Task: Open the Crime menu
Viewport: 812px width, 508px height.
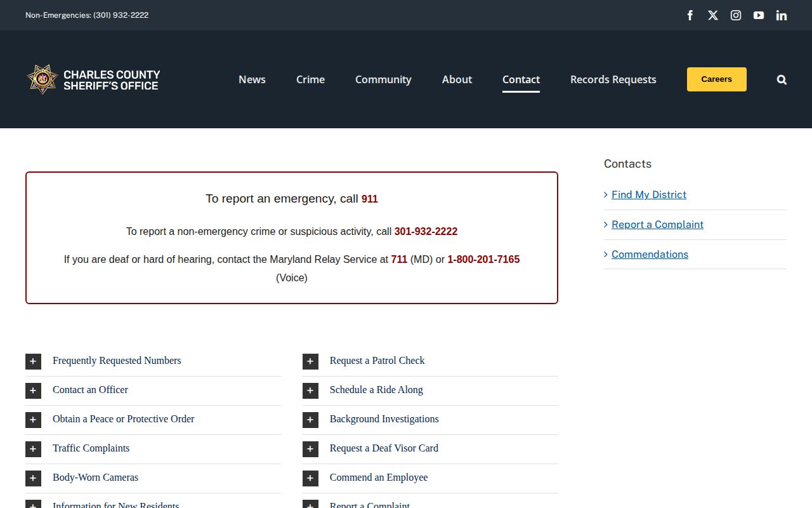Action: [x=310, y=79]
